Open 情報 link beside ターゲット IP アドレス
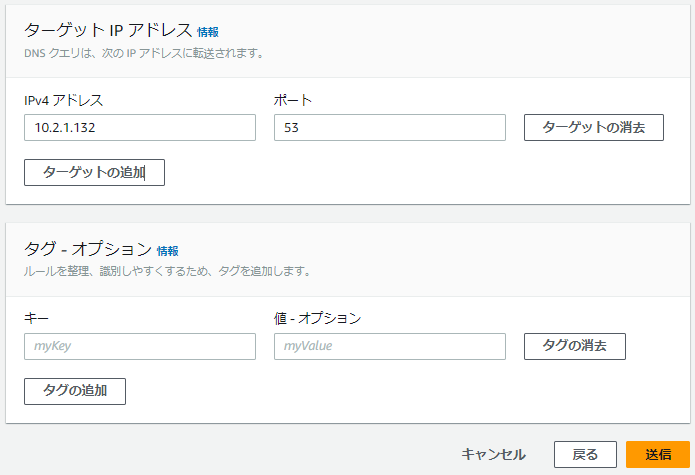Screen dimensions: 695x475 click(208, 32)
